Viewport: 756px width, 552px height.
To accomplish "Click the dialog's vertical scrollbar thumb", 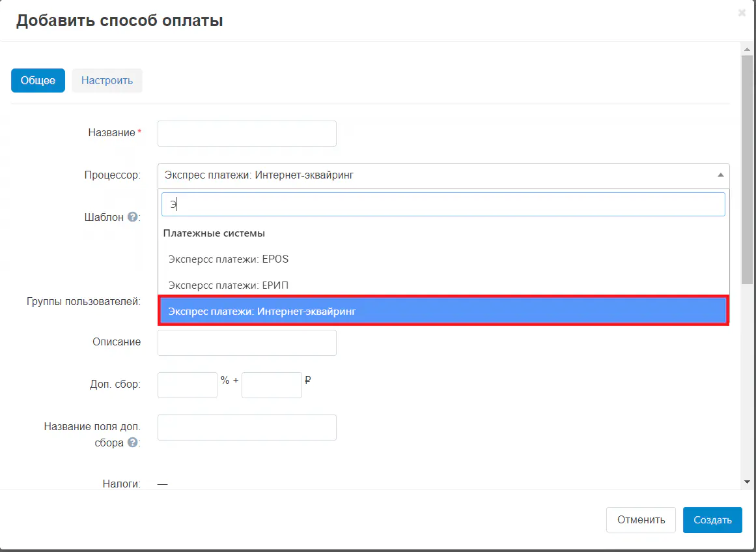I will [747, 169].
